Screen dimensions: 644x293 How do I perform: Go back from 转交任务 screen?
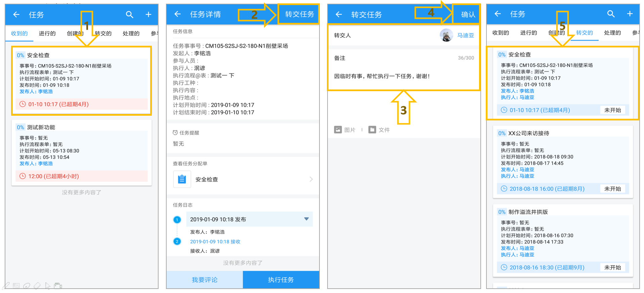pos(339,14)
